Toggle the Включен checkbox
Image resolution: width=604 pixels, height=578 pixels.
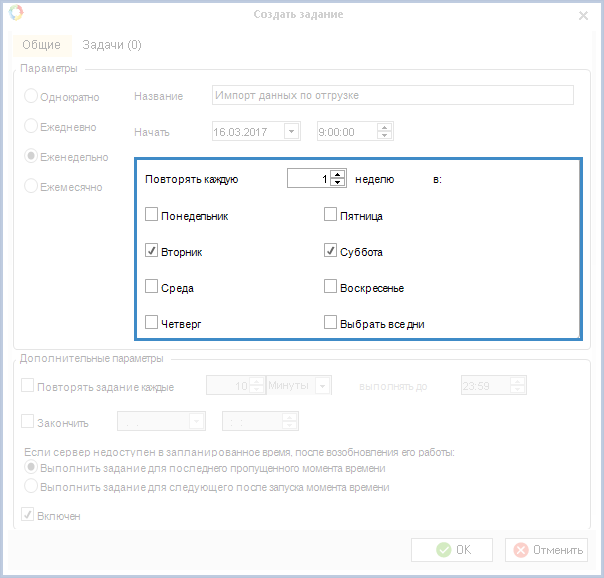[x=27, y=514]
